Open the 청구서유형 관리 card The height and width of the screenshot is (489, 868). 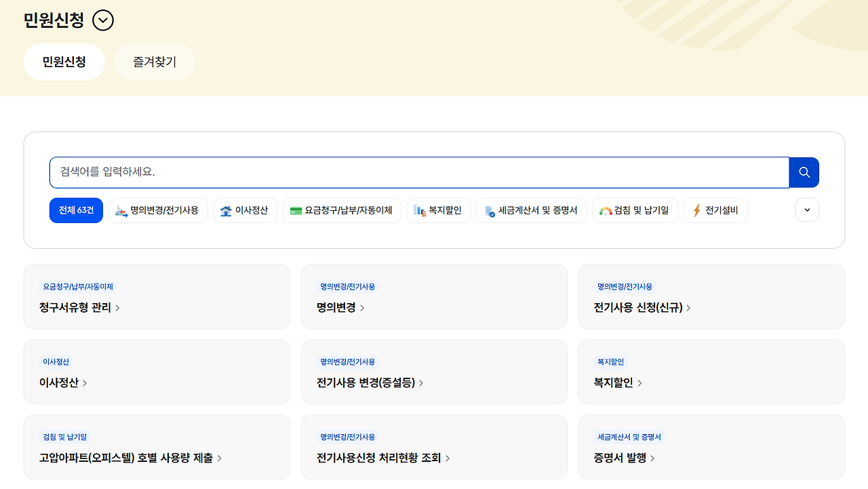coord(157,296)
